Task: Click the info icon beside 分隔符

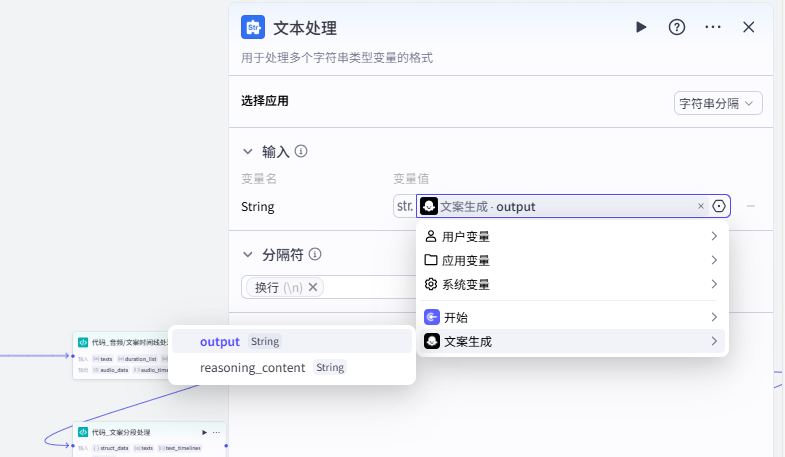Action: [x=315, y=255]
